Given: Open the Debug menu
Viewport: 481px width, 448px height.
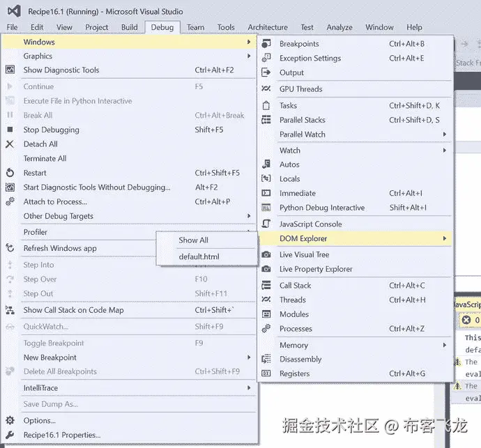Looking at the screenshot, I should (x=162, y=27).
